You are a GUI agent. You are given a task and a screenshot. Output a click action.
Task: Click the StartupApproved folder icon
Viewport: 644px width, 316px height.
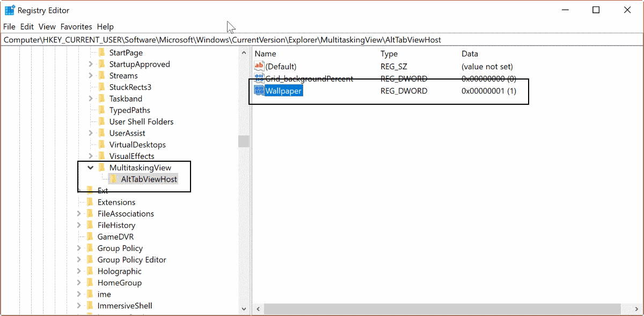(x=101, y=64)
